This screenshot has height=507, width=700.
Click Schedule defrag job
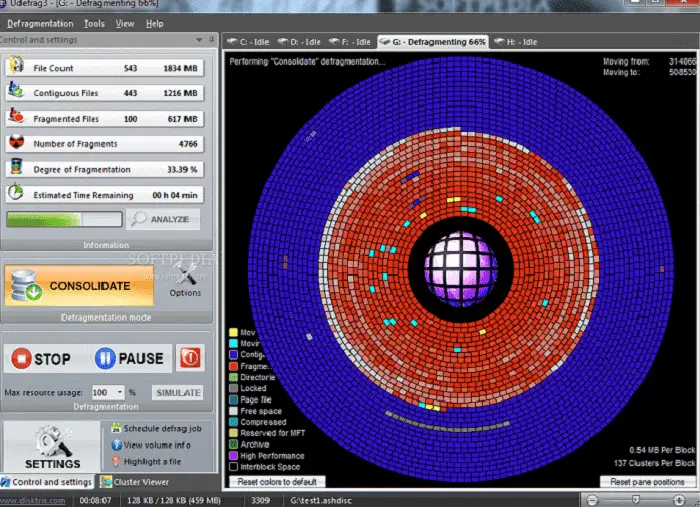tap(156, 428)
